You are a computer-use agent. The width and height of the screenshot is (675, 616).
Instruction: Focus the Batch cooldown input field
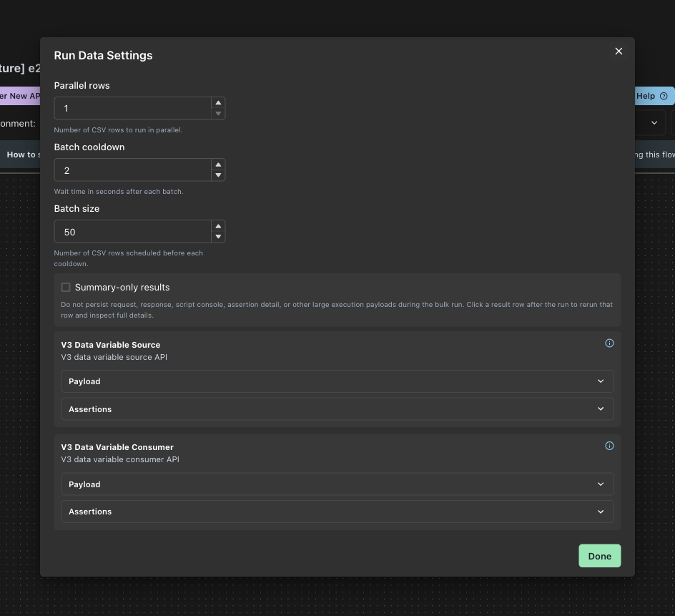[x=132, y=170]
